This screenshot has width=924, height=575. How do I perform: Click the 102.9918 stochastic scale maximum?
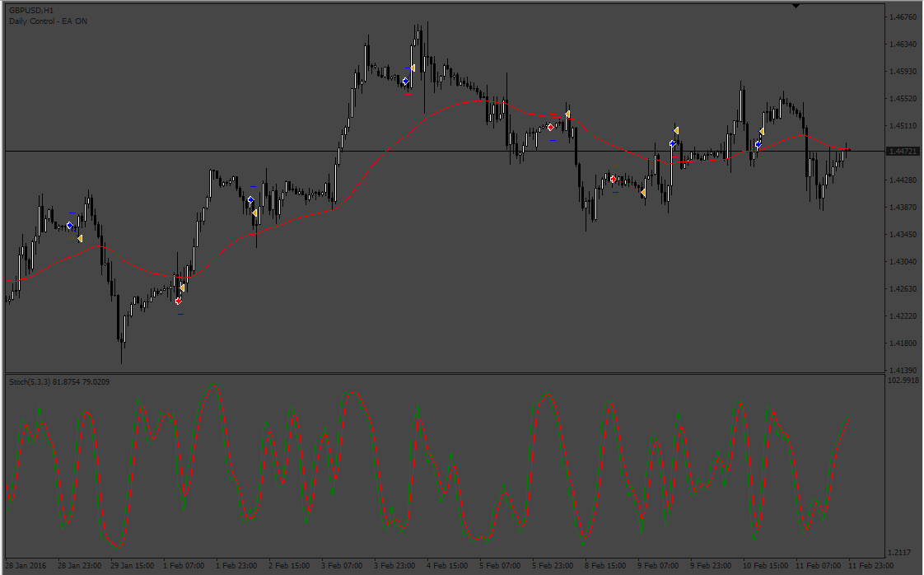coord(903,381)
